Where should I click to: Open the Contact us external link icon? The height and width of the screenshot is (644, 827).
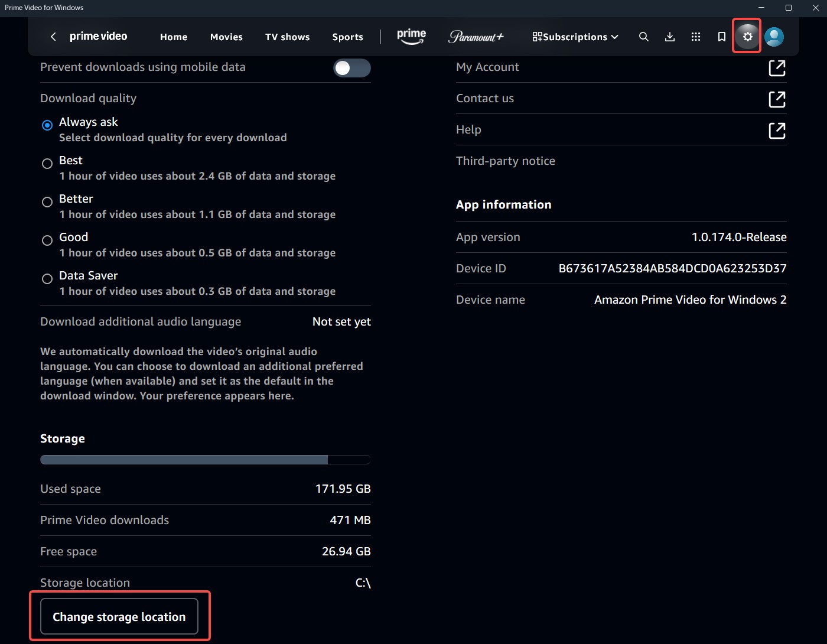[777, 99]
